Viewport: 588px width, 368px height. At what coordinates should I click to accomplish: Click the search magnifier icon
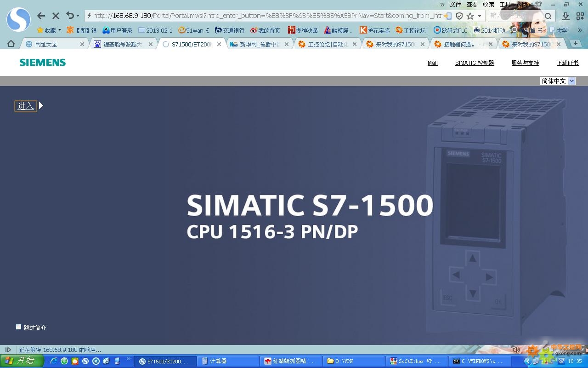(548, 16)
